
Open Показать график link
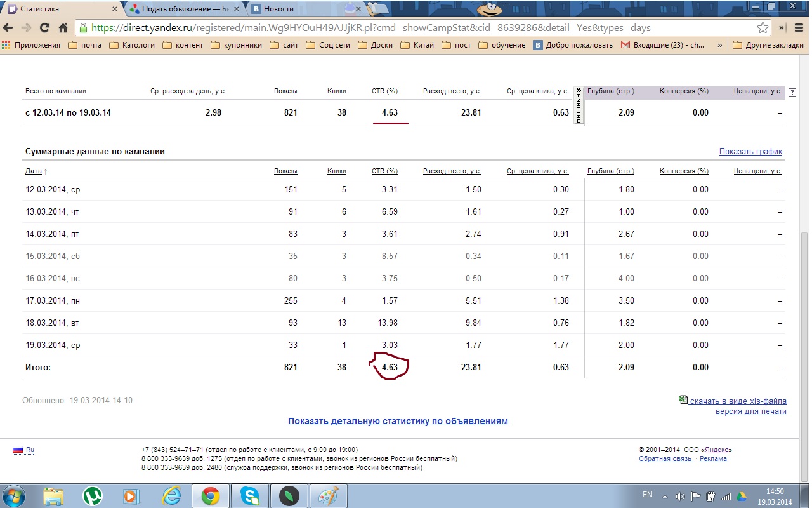pyautogui.click(x=750, y=152)
